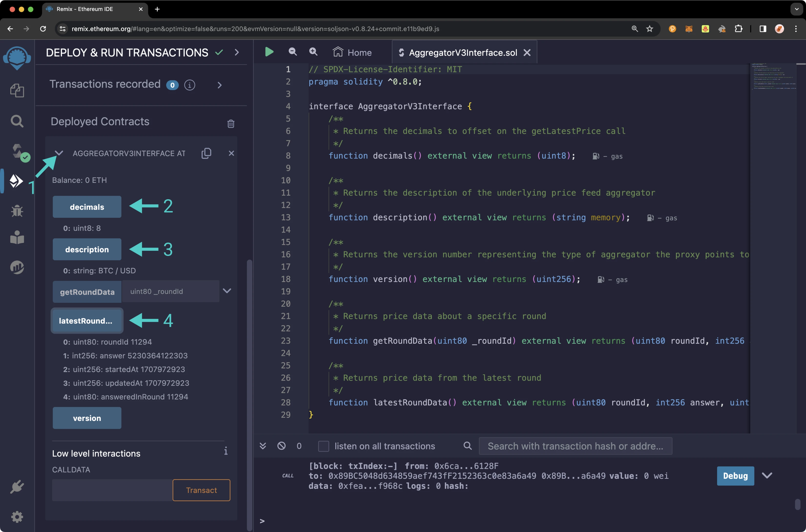Image resolution: width=806 pixels, height=532 pixels.
Task: Click getRoundData function button
Action: tap(87, 292)
